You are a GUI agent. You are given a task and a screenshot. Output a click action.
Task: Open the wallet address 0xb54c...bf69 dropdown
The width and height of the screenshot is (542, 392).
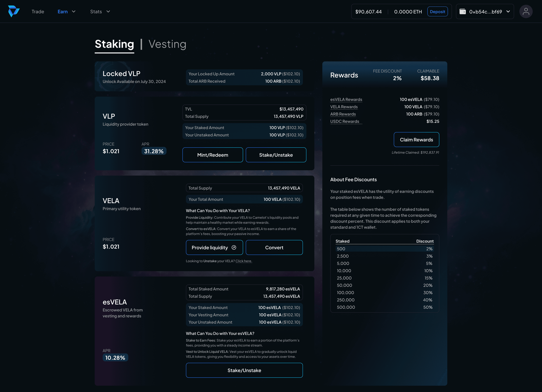pyautogui.click(x=485, y=11)
